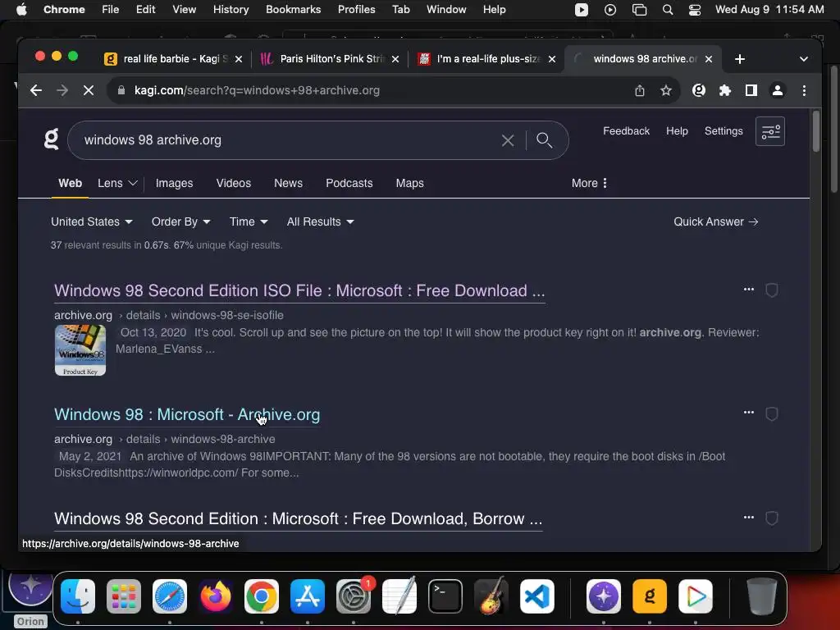Open Launchpad from the dock
This screenshot has width=840, height=630.
click(124, 596)
